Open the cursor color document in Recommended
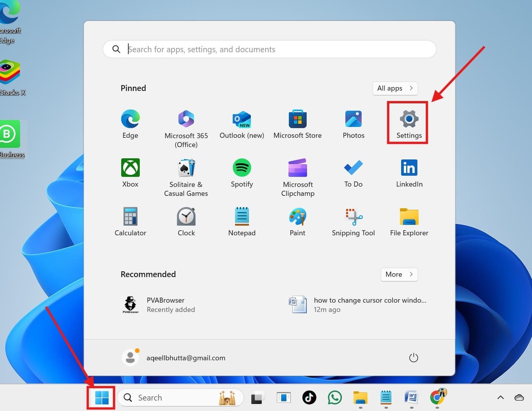 click(x=358, y=305)
